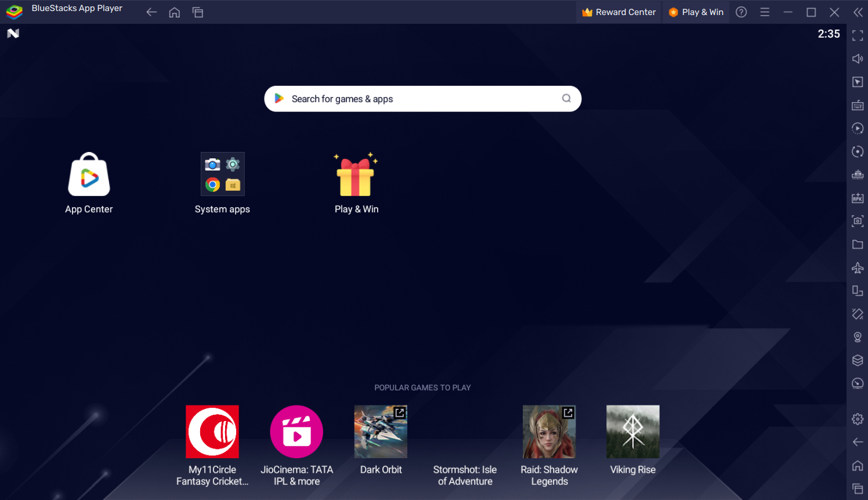Viewport: 868px width, 500px height.
Task: Click the sidebar recent apps icon
Action: 858,489
